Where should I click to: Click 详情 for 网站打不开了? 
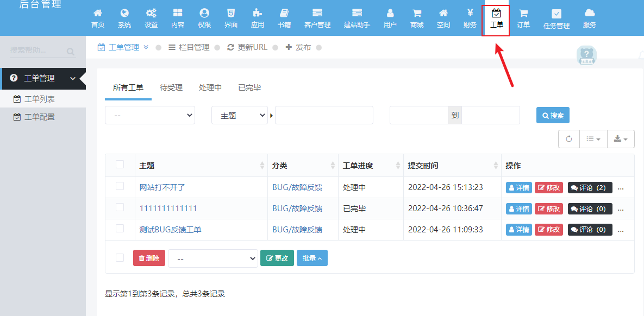(518, 187)
